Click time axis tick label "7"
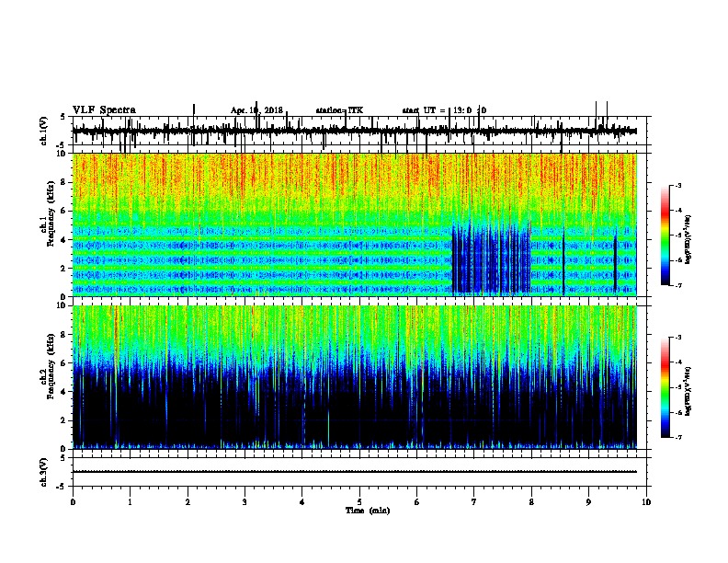Screen dimensions: 728x563 474,502
